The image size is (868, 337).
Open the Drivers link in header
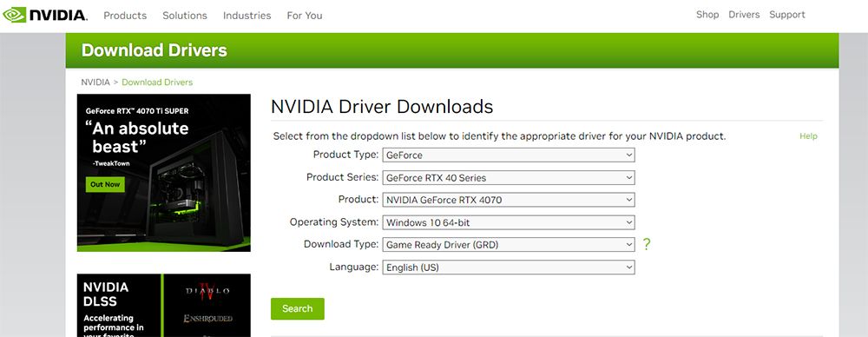click(x=744, y=15)
